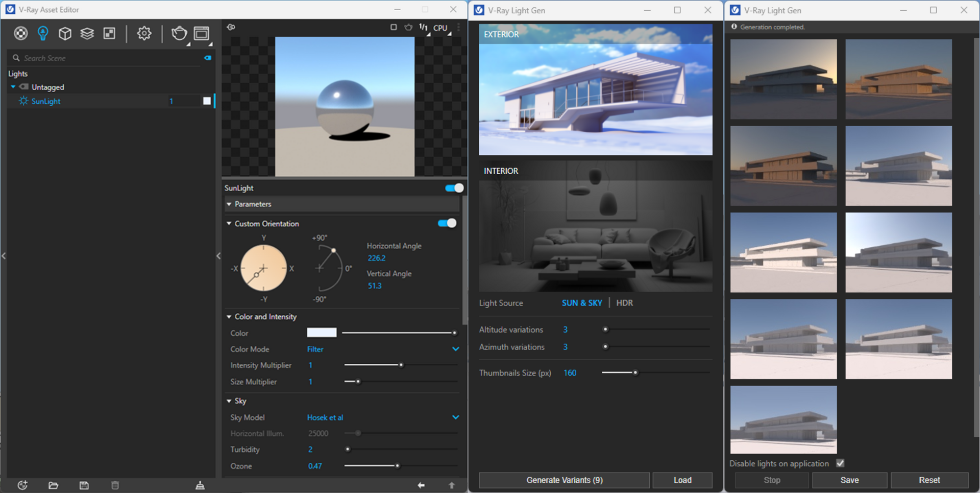The height and width of the screenshot is (493, 980).
Task: Choose the INTERIOR scene type
Action: pos(596,226)
